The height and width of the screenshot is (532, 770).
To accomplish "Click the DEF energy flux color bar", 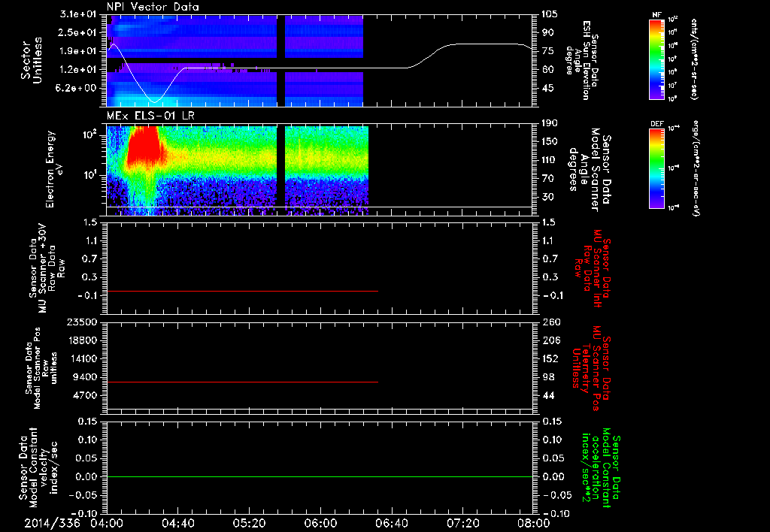I will click(656, 168).
